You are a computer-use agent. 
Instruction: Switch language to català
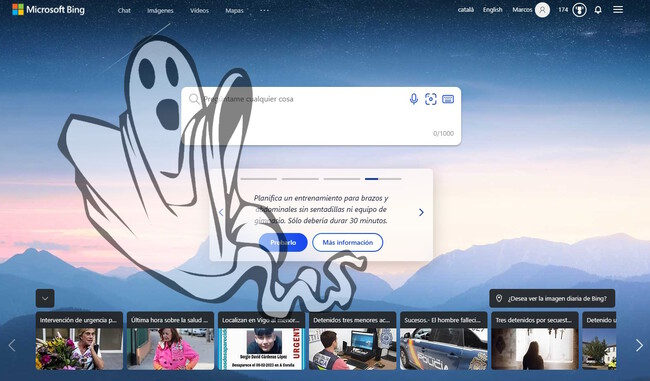[x=466, y=10]
